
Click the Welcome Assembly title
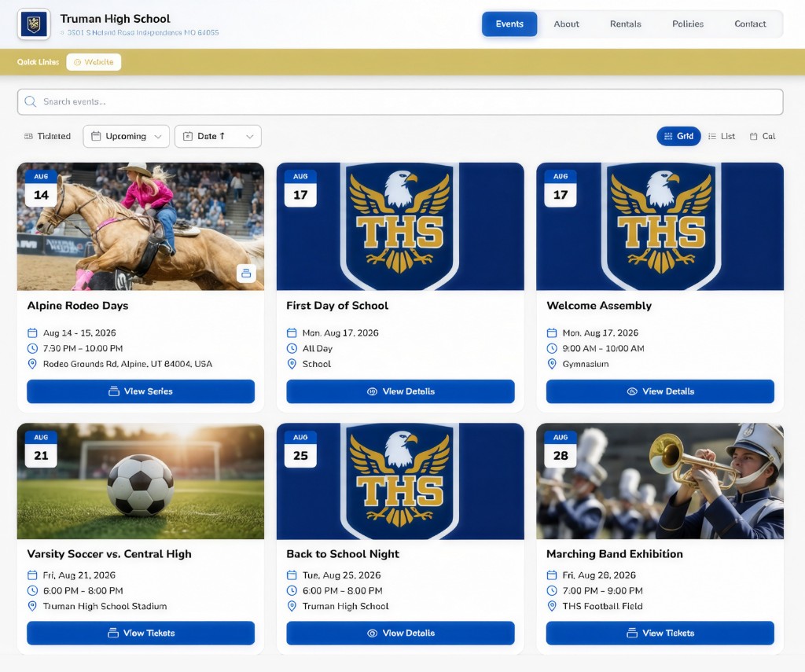599,306
